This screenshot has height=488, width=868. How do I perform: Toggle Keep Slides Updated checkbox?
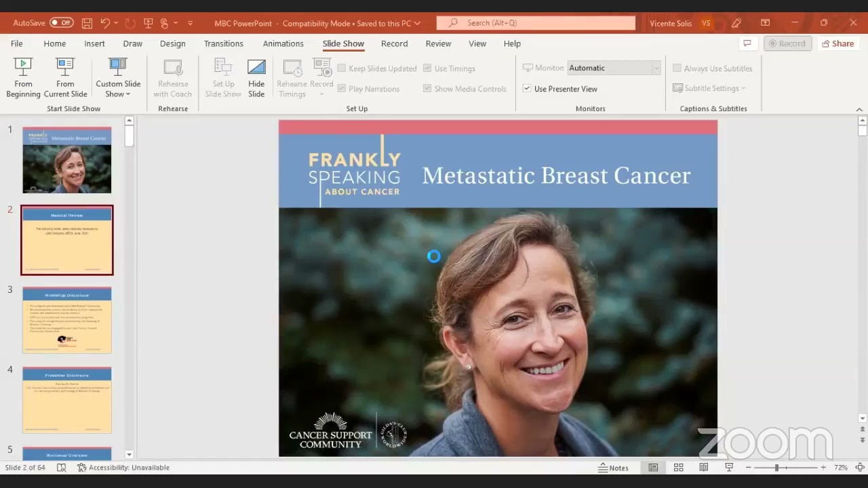(x=342, y=68)
